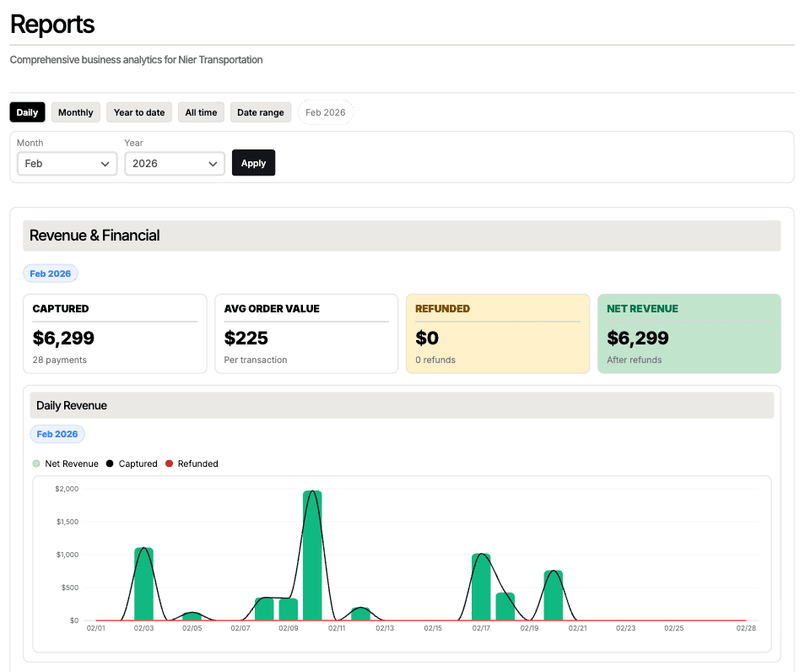Toggle the green Net Revenue legend dot
805x672 pixels.
[x=35, y=463]
